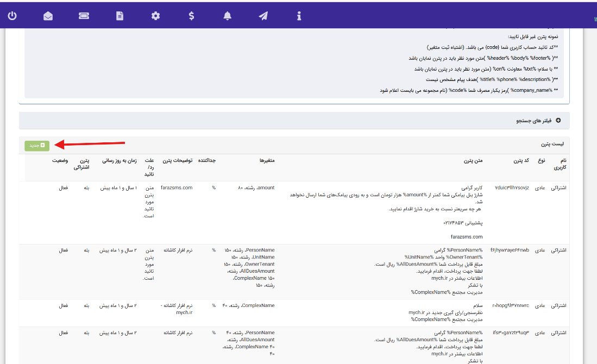This screenshot has width=597, height=364.
Task: Click the لیست پترن section title
Action: (x=552, y=144)
